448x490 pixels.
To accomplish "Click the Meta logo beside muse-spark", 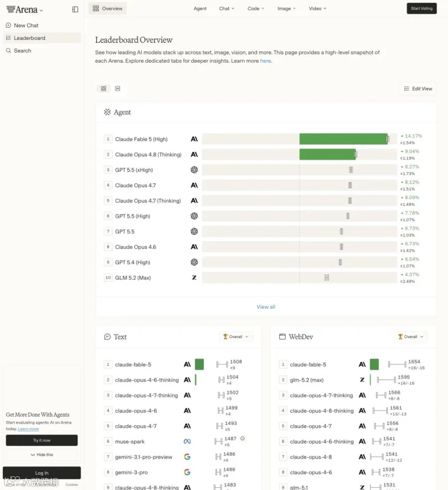I will 187,441.
